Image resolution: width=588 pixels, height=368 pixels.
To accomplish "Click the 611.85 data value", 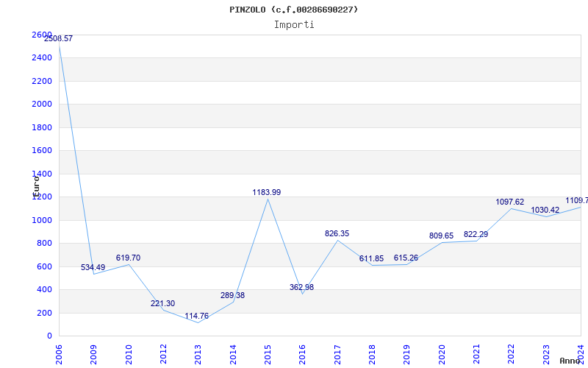I will point(371,258).
